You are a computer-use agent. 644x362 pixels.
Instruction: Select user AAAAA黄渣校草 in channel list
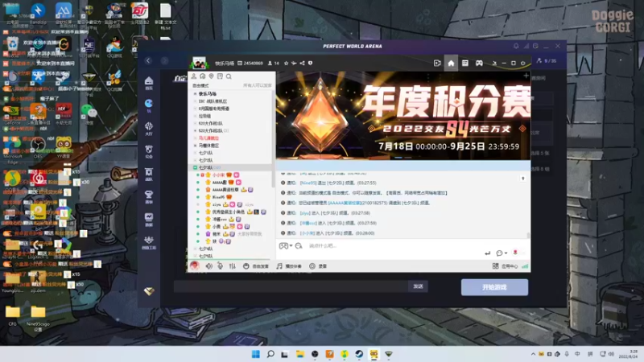pyautogui.click(x=225, y=190)
